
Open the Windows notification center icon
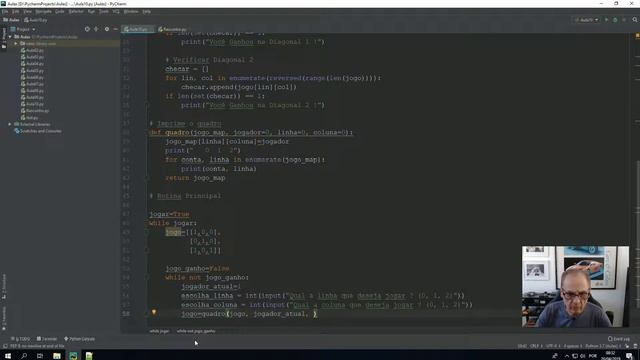click(x=629, y=356)
